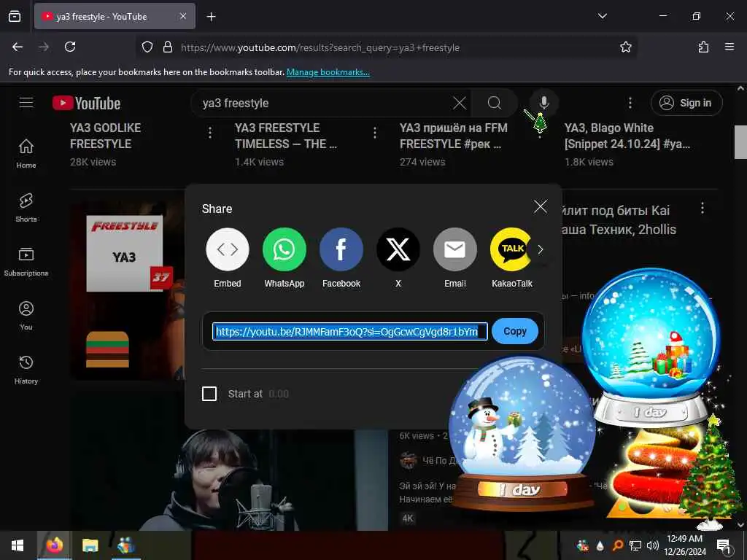Image resolution: width=747 pixels, height=560 pixels.
Task: Open You in YouTube sidebar
Action: point(26,315)
